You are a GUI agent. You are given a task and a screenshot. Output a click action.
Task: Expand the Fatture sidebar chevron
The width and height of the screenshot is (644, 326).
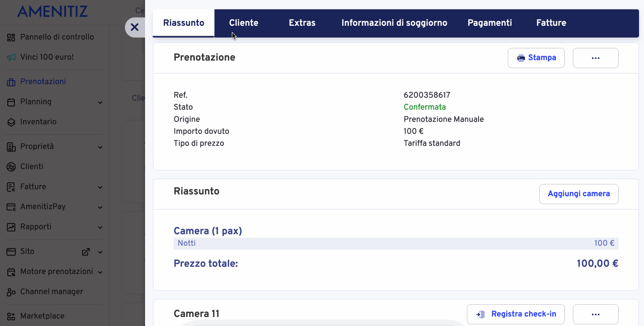coord(100,187)
